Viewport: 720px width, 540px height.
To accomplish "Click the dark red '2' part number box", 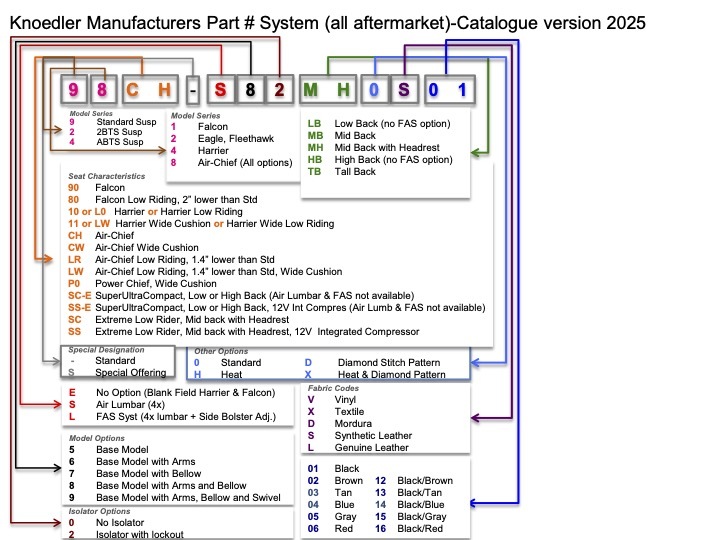I will point(279,90).
